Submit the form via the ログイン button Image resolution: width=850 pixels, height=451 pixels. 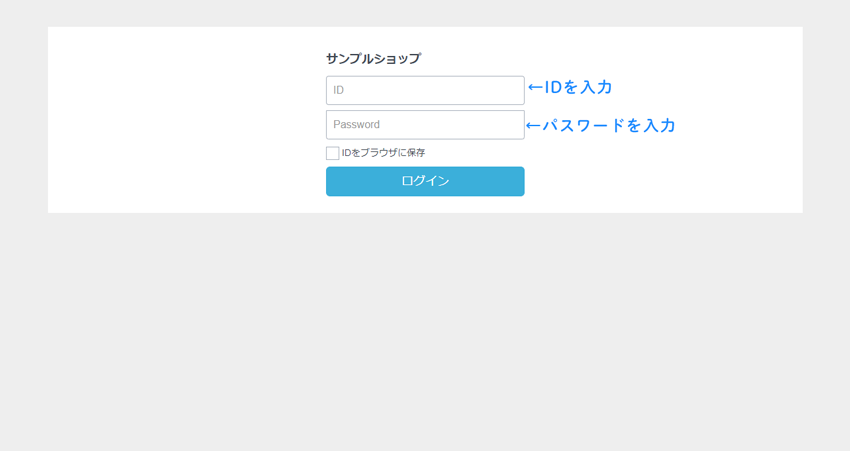pos(424,181)
